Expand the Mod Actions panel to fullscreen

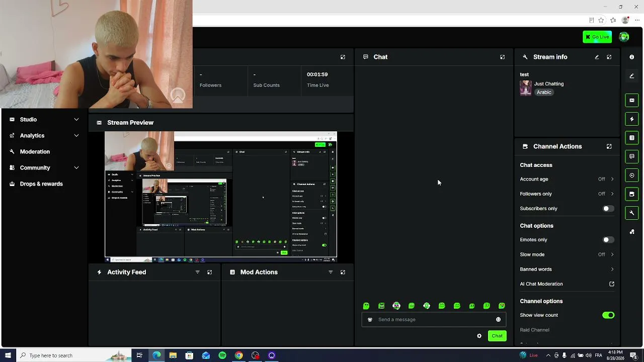point(343,272)
